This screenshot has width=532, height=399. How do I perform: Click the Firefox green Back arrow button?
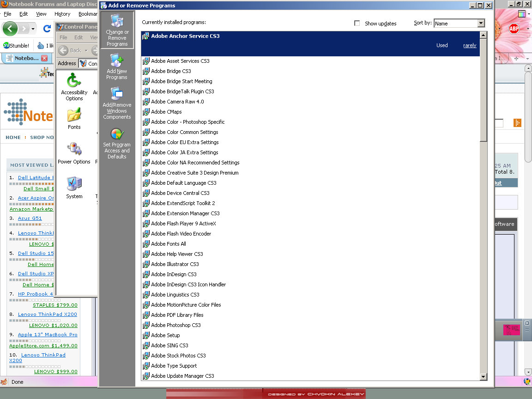click(x=10, y=29)
